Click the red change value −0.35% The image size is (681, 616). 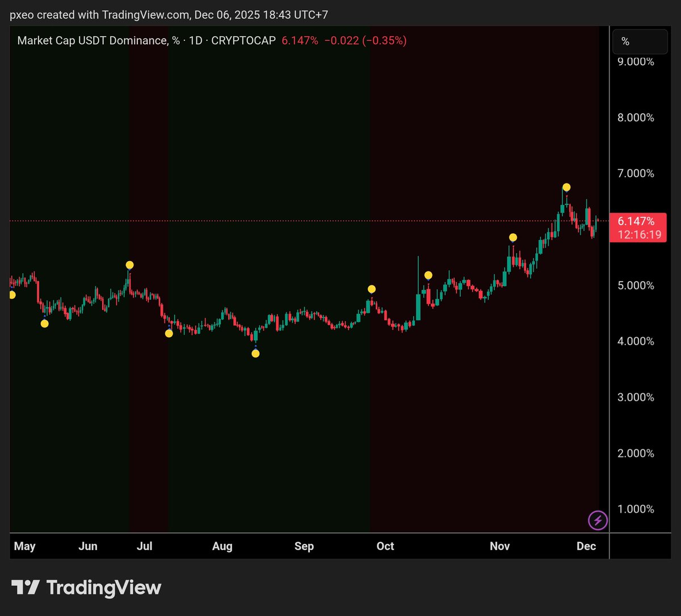(384, 40)
